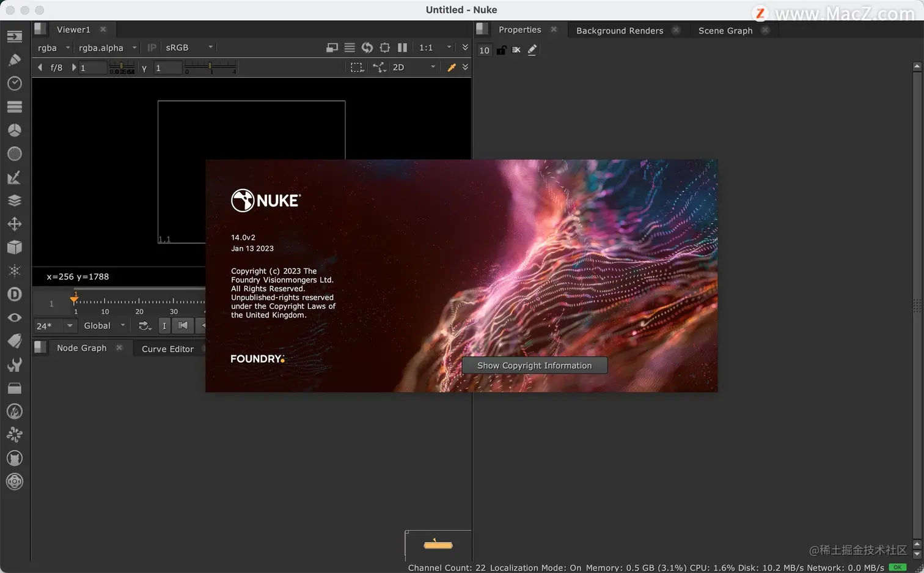
Task: Open the Particles nodes icon
Action: pyautogui.click(x=15, y=271)
